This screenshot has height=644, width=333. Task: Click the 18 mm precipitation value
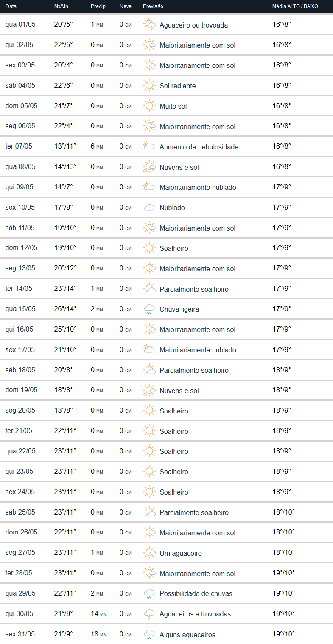pos(98,634)
